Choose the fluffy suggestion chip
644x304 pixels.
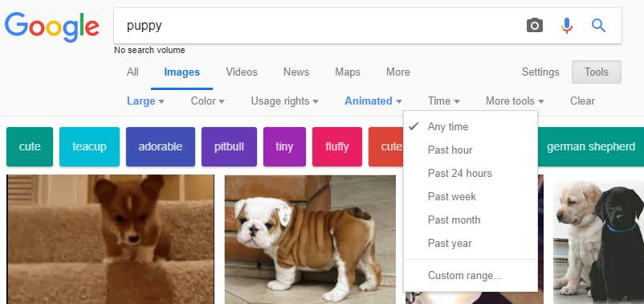coord(337,147)
